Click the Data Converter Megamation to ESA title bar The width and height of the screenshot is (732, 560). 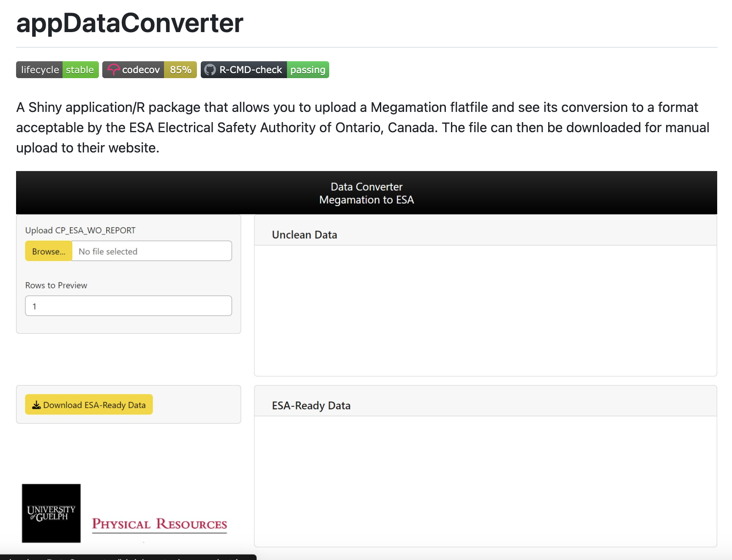click(366, 193)
